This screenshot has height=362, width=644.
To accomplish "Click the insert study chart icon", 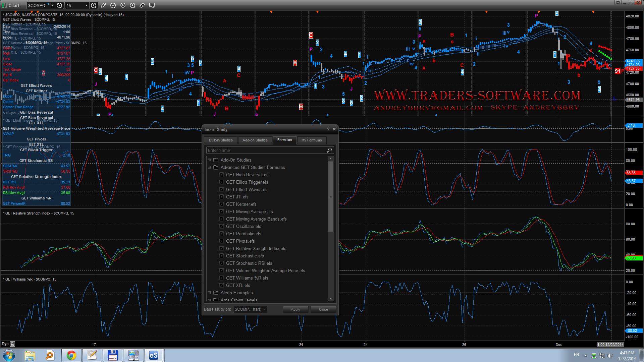I will click(x=113, y=5).
